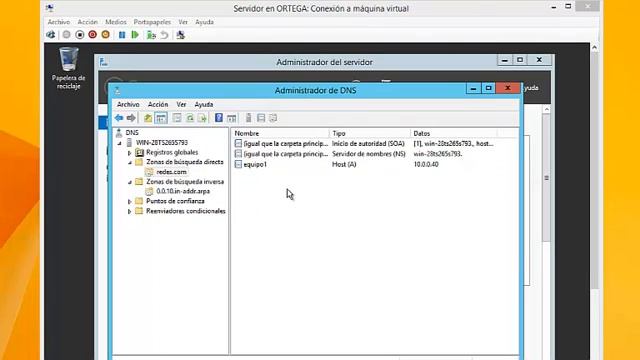Select Reenviadores condicionales folder
This screenshot has height=360, width=640.
point(186,211)
